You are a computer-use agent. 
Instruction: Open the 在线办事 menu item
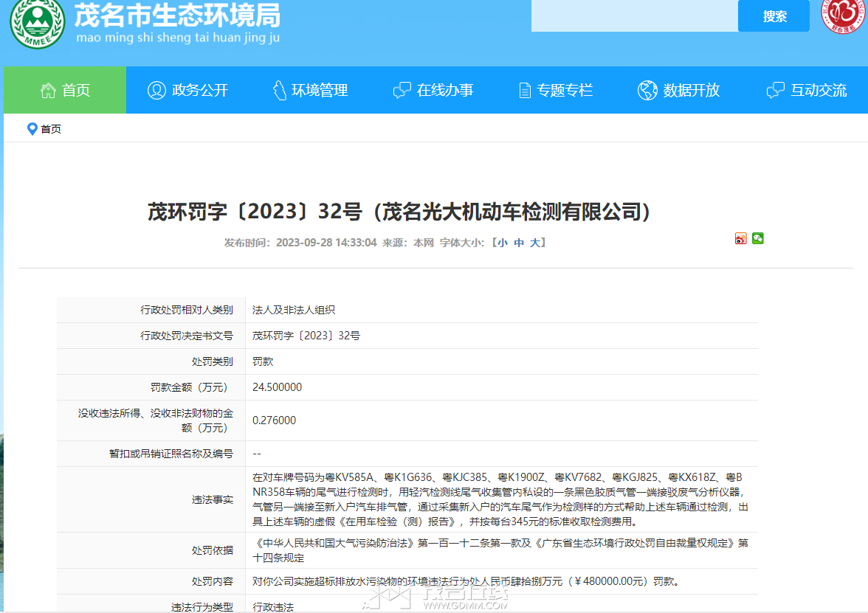click(x=434, y=90)
